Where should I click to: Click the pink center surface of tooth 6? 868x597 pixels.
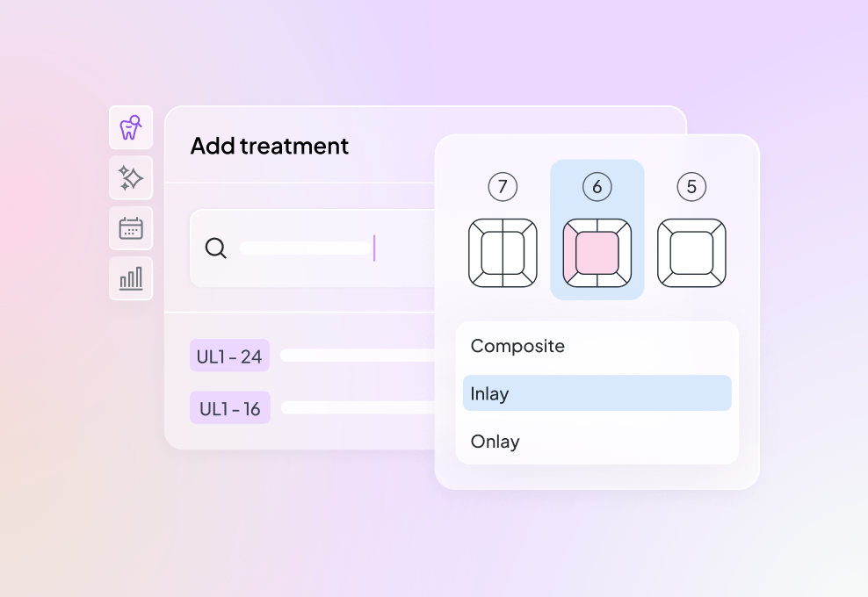597,253
